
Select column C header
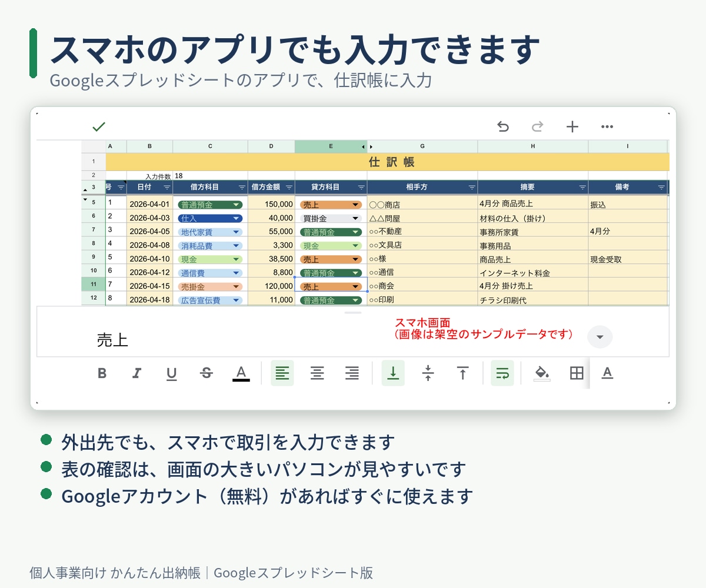(x=210, y=146)
